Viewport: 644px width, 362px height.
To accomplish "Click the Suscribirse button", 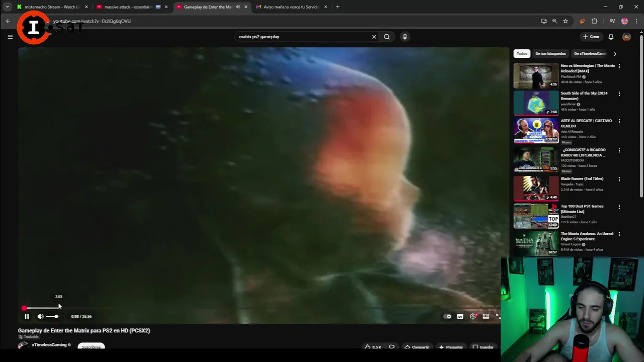I will pos(91,346).
